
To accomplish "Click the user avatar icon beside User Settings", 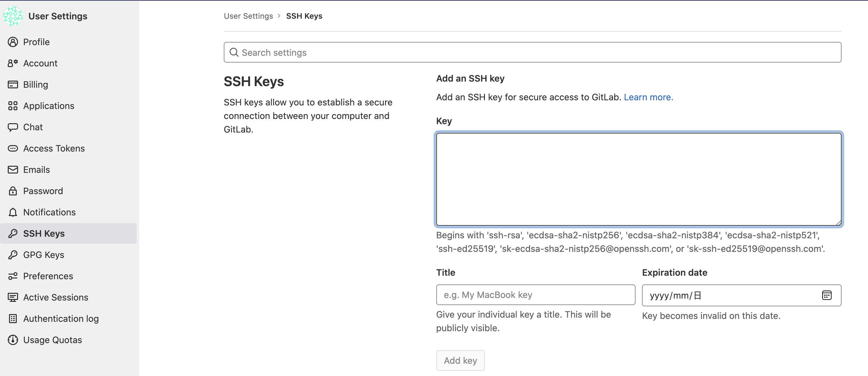I will coord(13,16).
